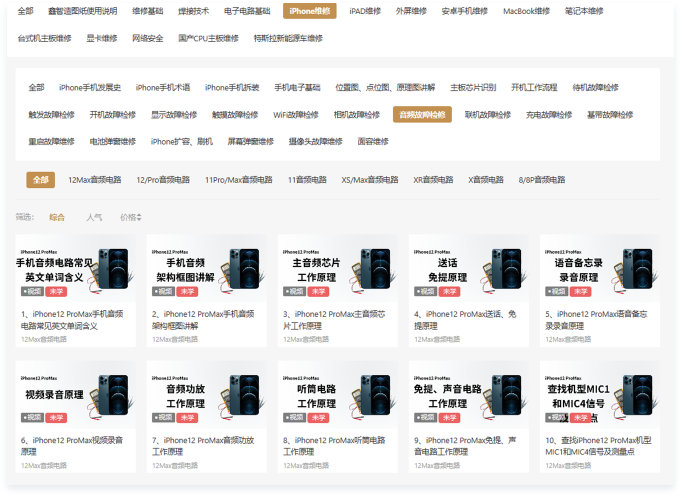Sort results by 综合
The image size is (682, 497).
[x=57, y=217]
